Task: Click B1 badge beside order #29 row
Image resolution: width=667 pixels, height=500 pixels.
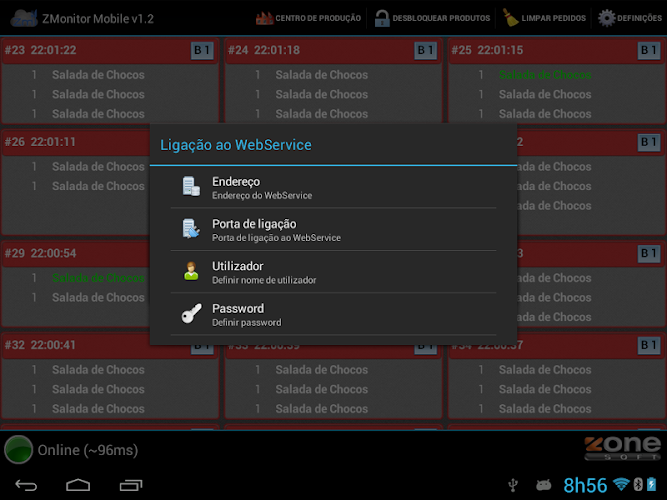Action: coord(648,254)
